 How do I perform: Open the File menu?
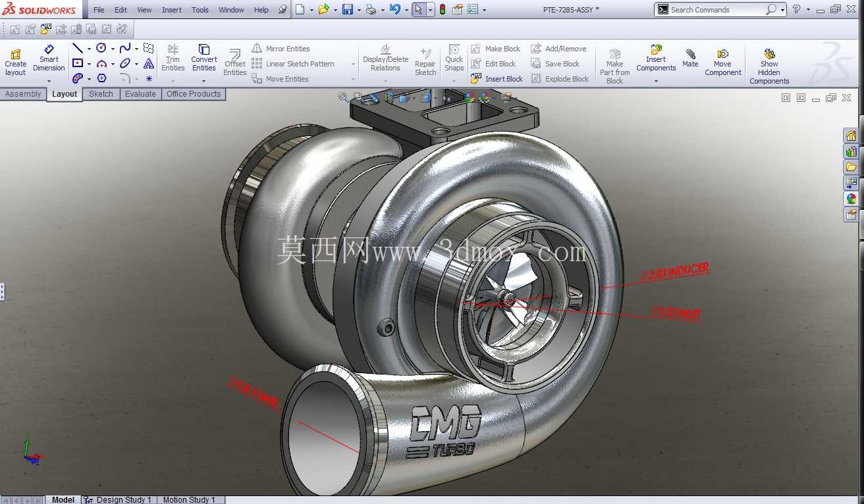(x=99, y=10)
